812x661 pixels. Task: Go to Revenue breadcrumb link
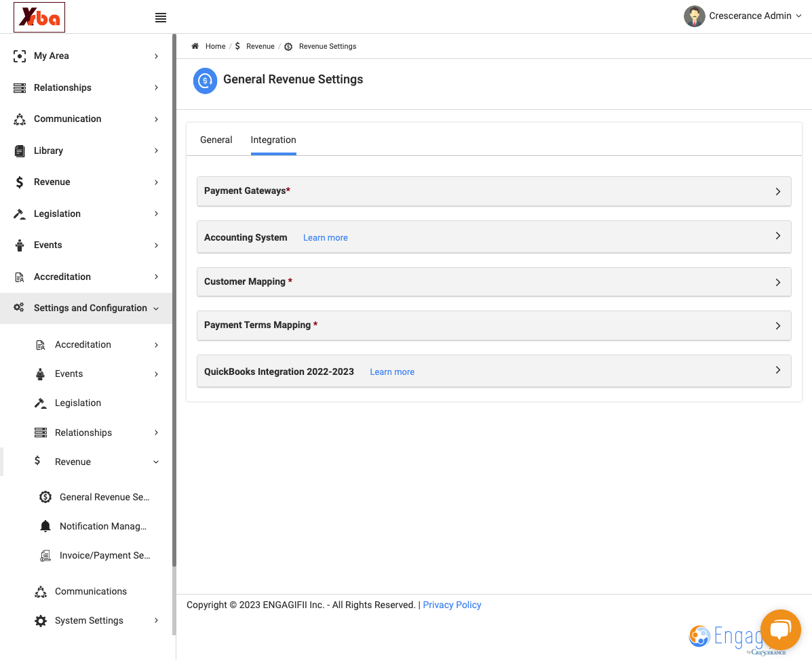click(260, 46)
